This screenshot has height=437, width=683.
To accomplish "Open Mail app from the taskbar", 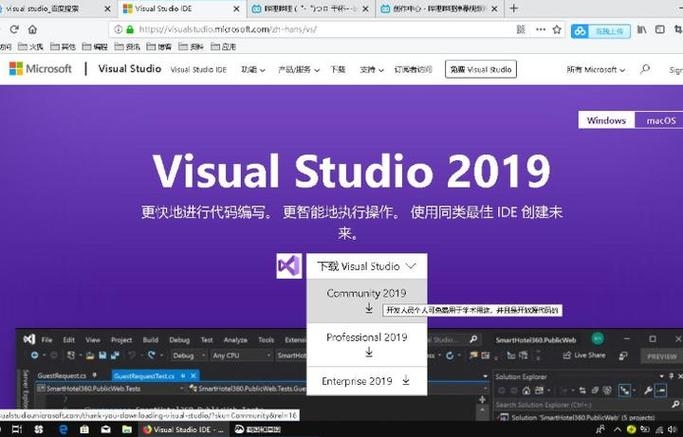I will click(106, 430).
